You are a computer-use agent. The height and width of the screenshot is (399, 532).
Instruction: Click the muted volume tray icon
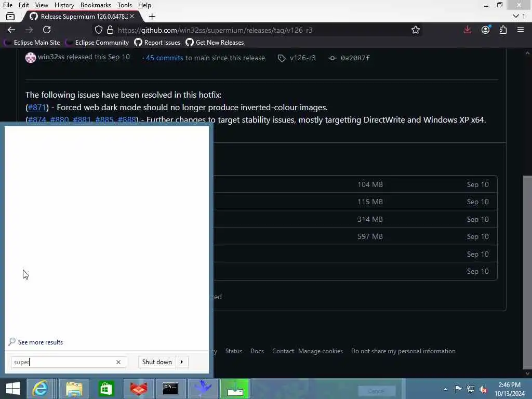[484, 389]
